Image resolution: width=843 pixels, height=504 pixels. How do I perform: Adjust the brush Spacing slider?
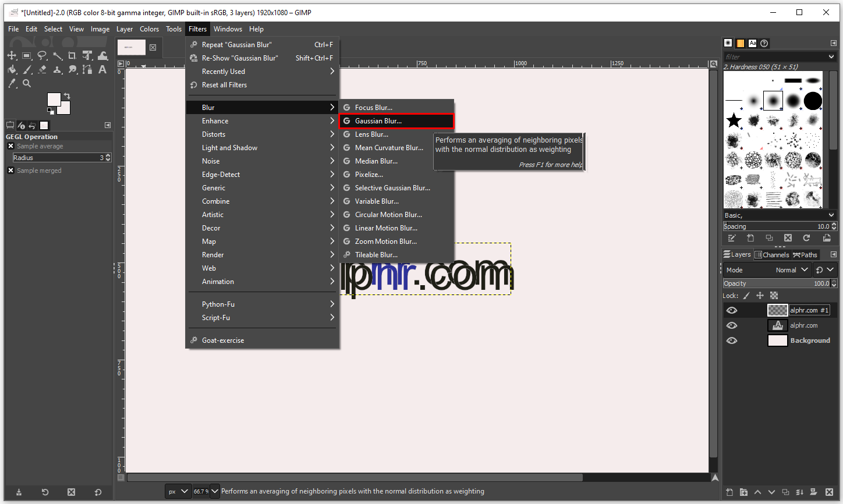click(780, 226)
